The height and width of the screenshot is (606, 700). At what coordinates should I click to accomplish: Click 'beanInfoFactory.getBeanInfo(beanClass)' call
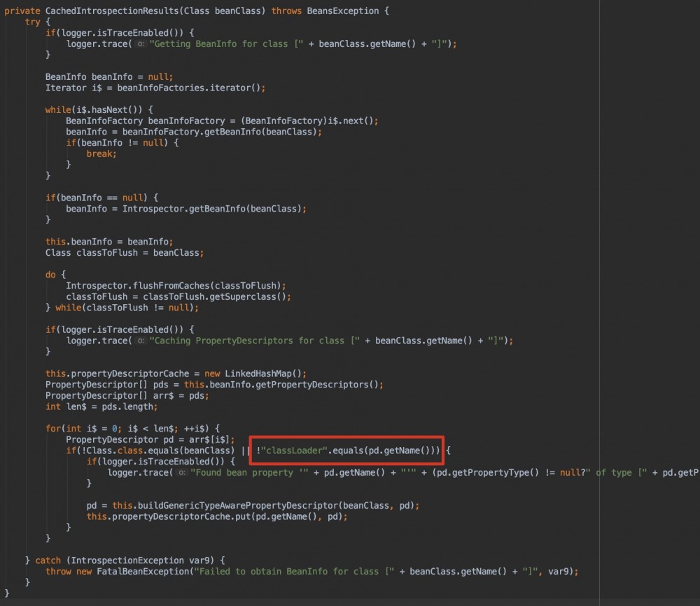click(x=220, y=132)
